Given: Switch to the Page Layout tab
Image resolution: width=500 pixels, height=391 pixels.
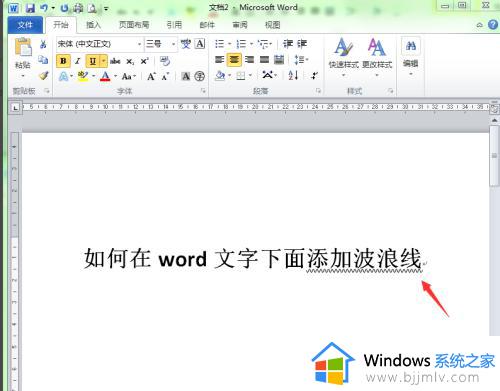Looking at the screenshot, I should (x=134, y=25).
